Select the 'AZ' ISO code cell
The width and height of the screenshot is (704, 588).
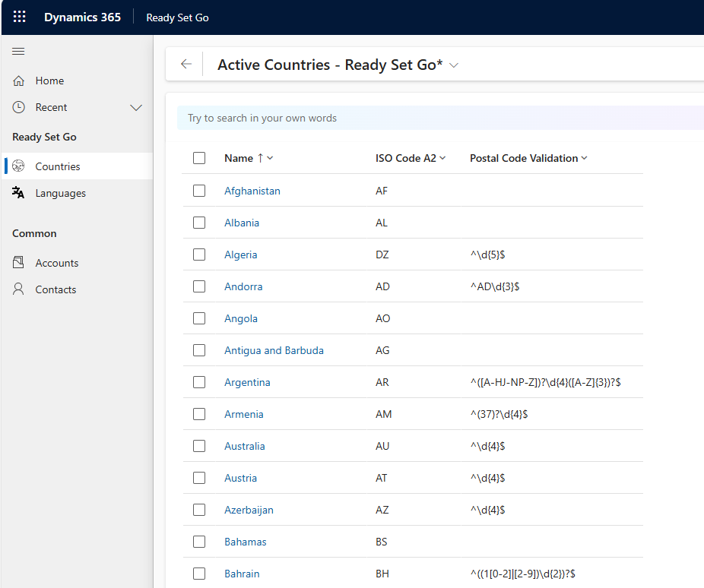tap(382, 510)
